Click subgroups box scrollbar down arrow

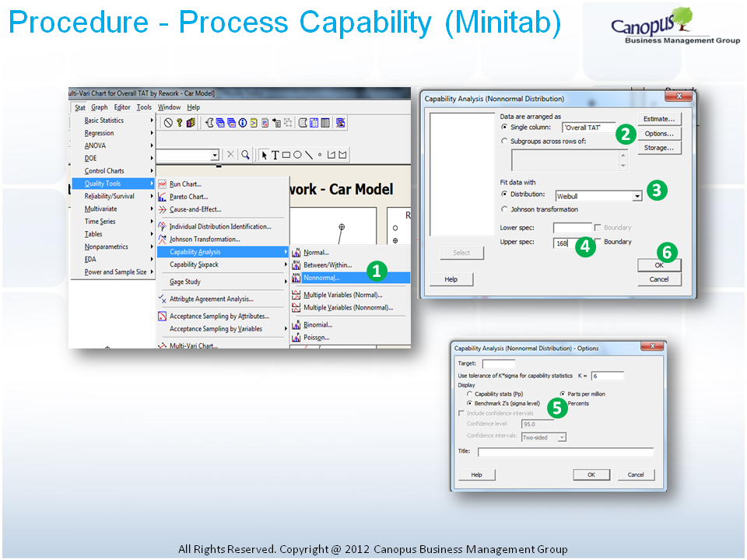pos(623,166)
